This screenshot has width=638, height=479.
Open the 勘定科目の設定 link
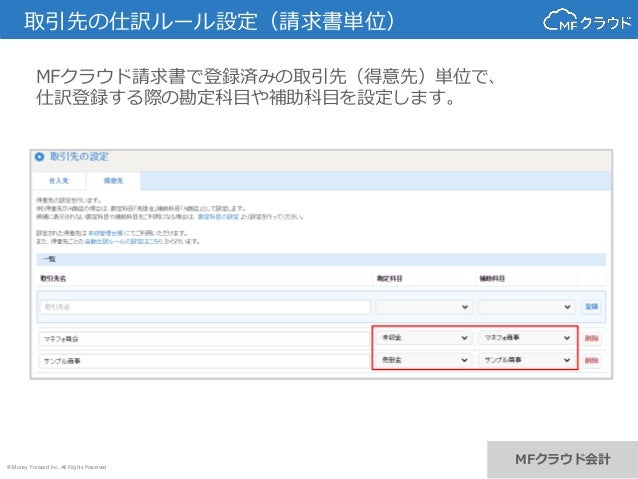(218, 217)
